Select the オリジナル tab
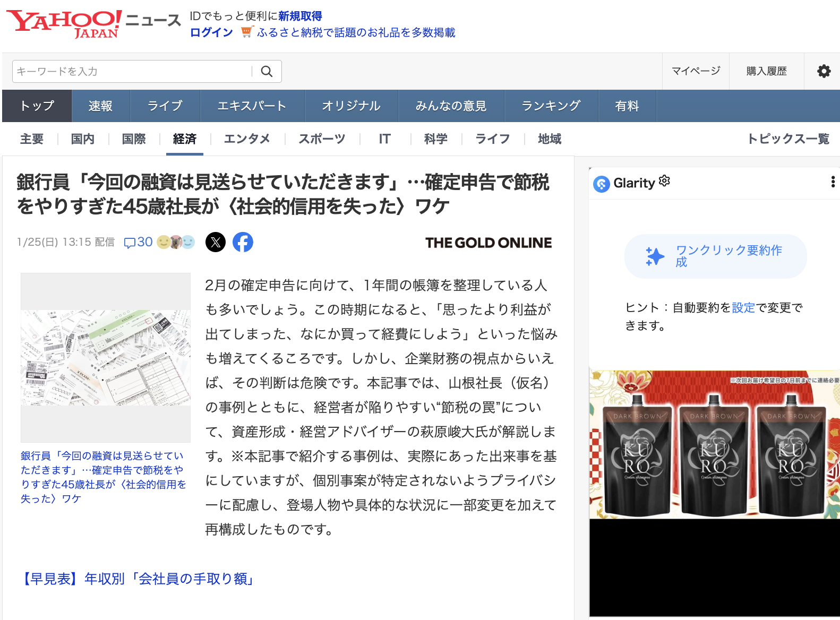 click(x=351, y=106)
